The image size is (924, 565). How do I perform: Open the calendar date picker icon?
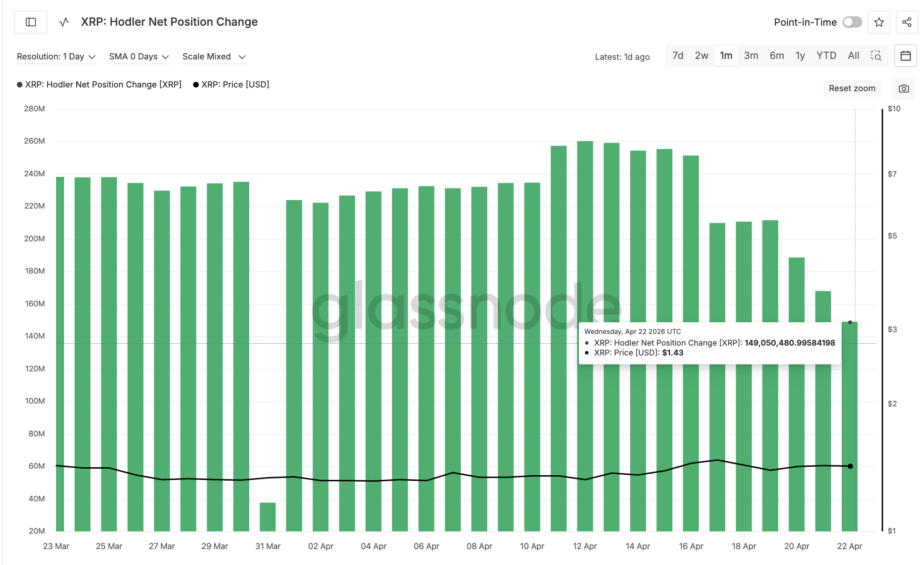[x=905, y=56]
